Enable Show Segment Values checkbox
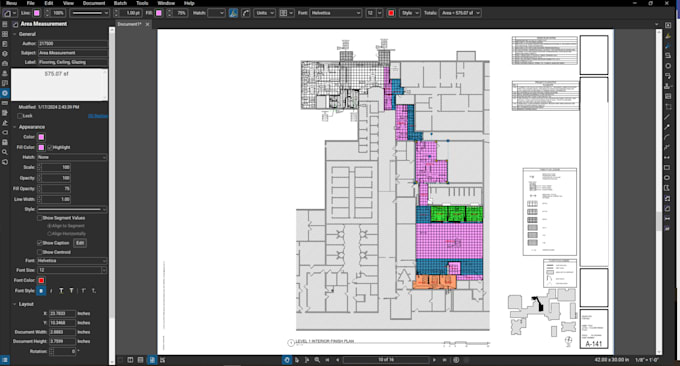 [39, 218]
